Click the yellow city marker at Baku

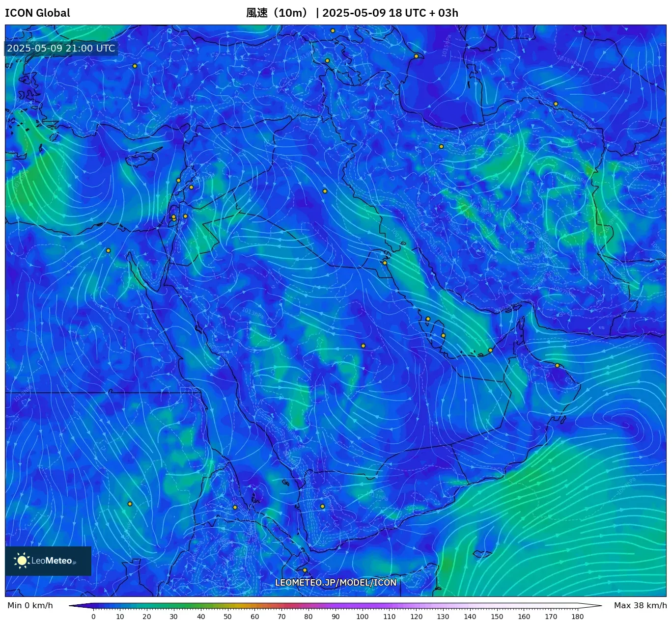coord(416,56)
